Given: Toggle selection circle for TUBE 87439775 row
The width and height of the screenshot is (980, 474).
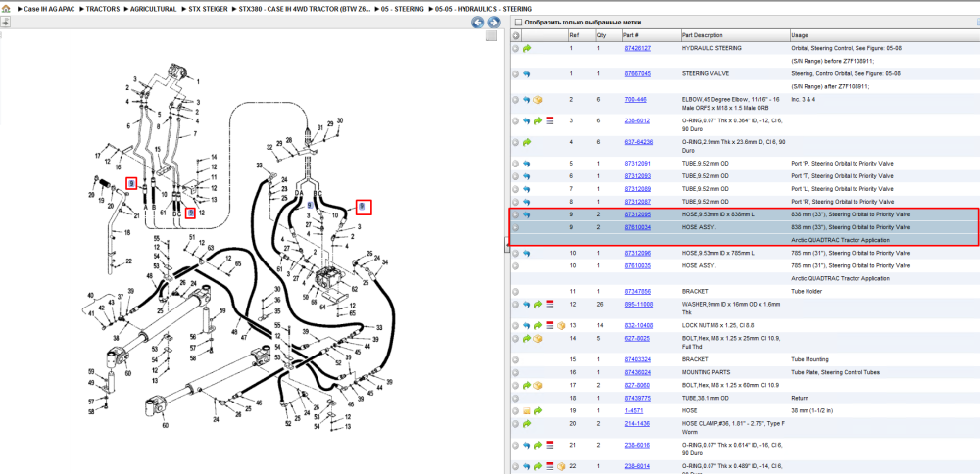Looking at the screenshot, I should (x=515, y=398).
